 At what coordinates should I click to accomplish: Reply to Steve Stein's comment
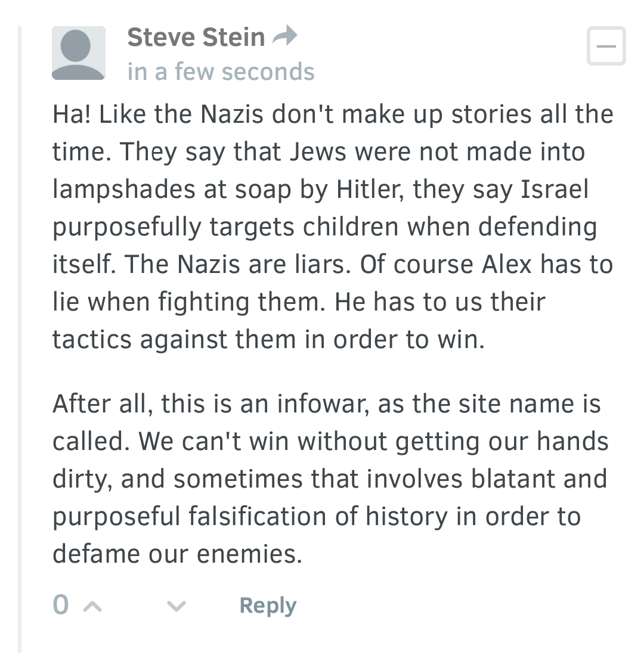pyautogui.click(x=268, y=606)
